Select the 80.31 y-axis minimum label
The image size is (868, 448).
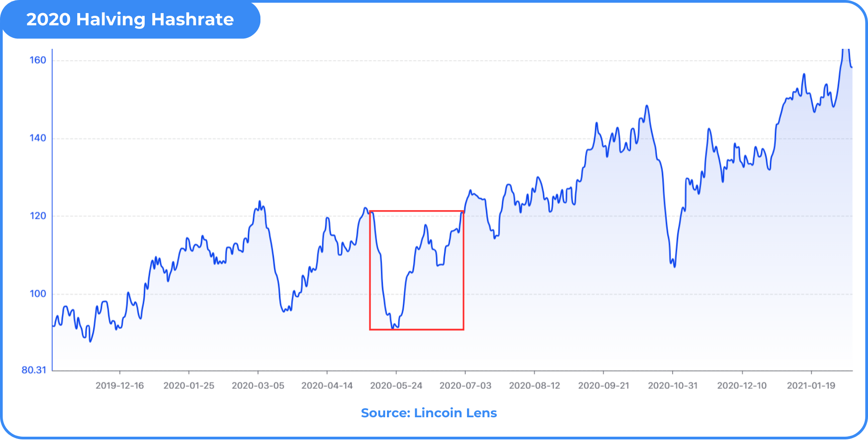34,370
